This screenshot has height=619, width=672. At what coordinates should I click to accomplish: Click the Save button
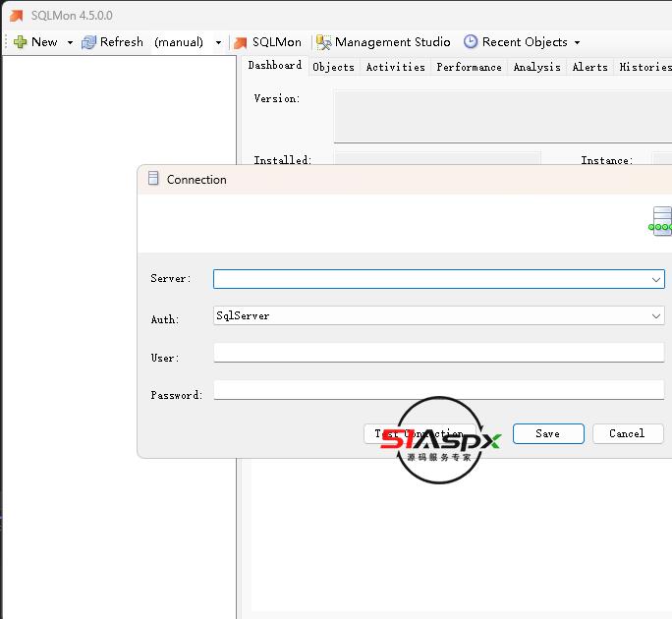click(548, 433)
